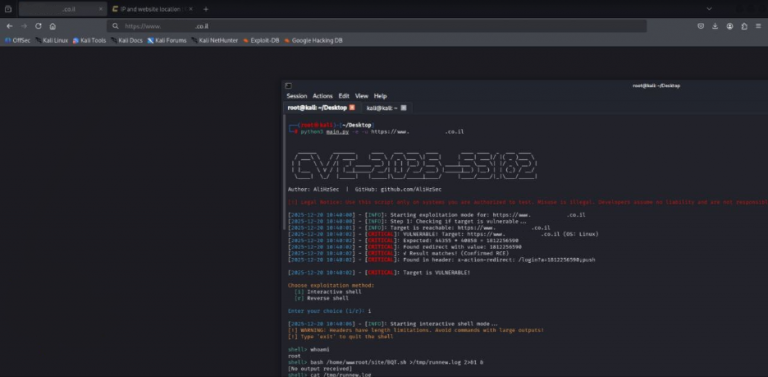768x377 pixels.
Task: Open the terminal View menu
Action: [x=361, y=96]
